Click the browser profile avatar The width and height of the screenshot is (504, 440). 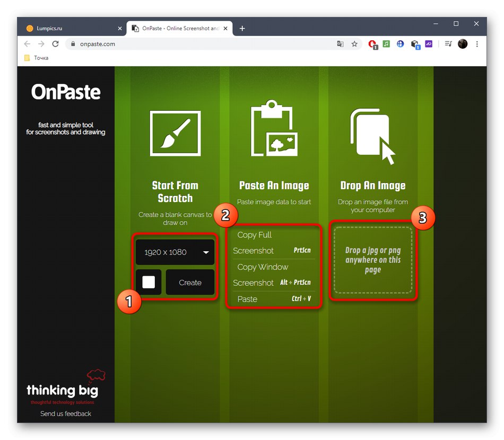463,44
